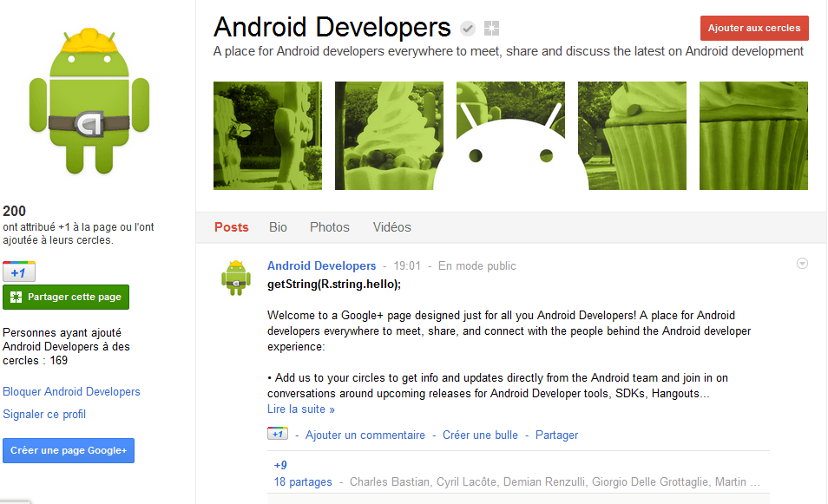Click the Bloquer Android Developers link
Screen dimensions: 828x504
click(71, 391)
